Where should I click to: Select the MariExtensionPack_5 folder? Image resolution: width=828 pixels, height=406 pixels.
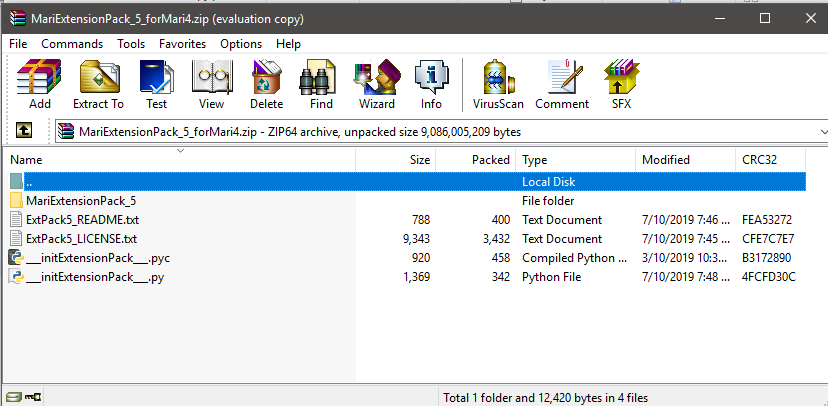pyautogui.click(x=80, y=201)
